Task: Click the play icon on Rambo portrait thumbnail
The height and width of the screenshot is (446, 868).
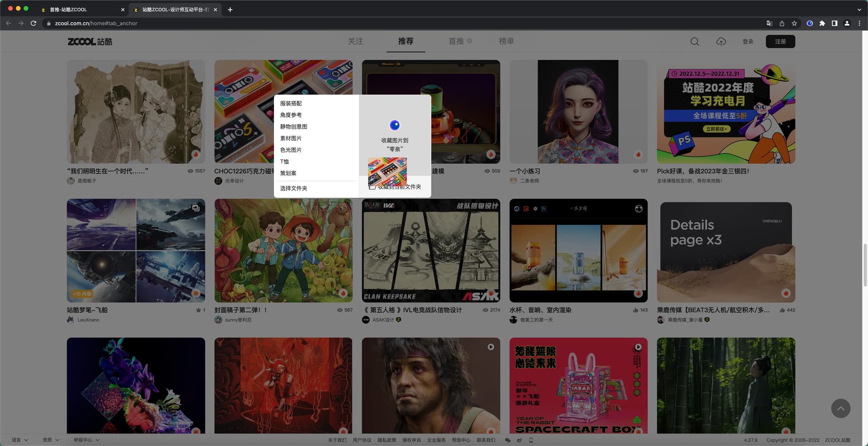Action: (x=491, y=347)
